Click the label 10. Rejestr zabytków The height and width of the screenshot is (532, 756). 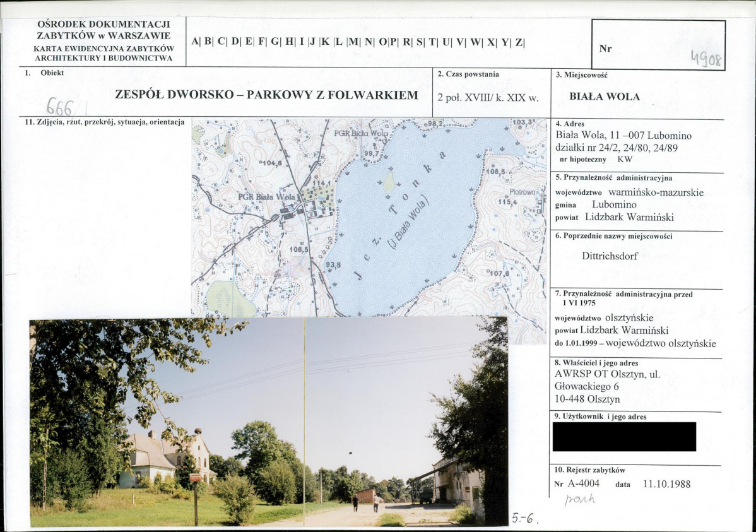click(x=589, y=470)
